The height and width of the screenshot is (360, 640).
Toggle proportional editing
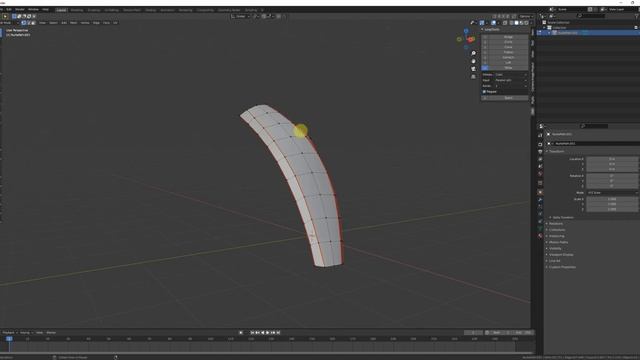279,16
